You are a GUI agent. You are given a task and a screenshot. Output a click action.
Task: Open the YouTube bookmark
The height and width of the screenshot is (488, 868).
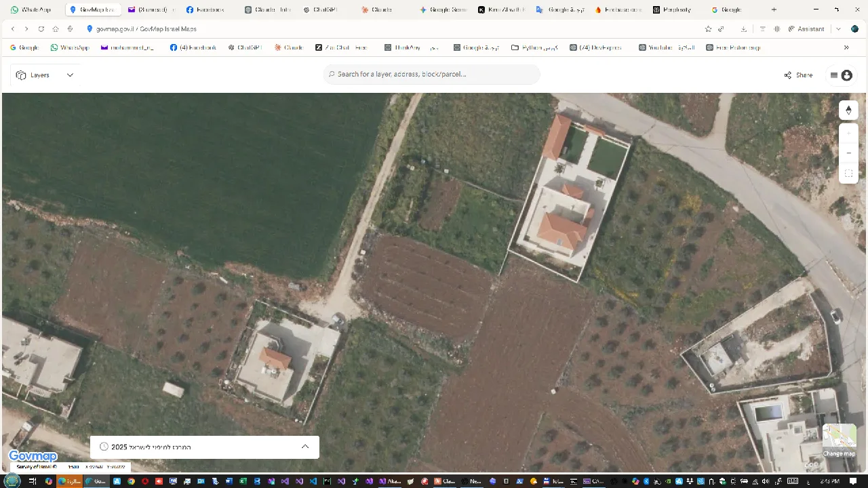[666, 47]
